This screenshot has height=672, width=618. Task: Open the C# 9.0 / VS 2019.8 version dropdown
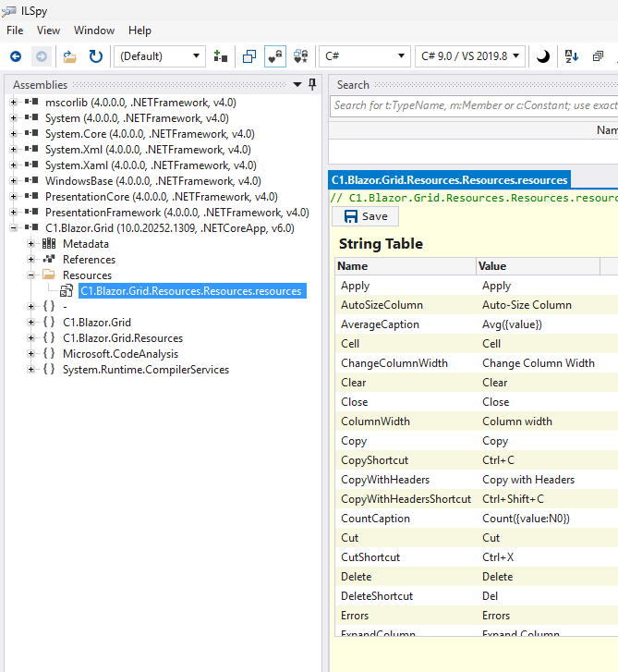tap(470, 56)
